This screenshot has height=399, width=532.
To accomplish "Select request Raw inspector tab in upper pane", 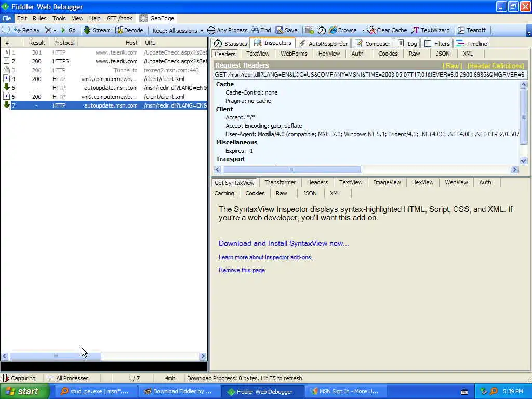I will (x=414, y=54).
